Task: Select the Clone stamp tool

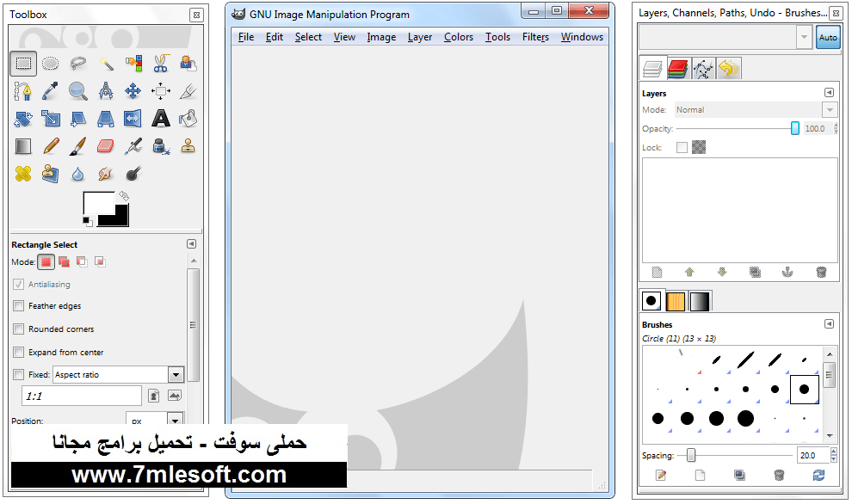Action: [188, 146]
